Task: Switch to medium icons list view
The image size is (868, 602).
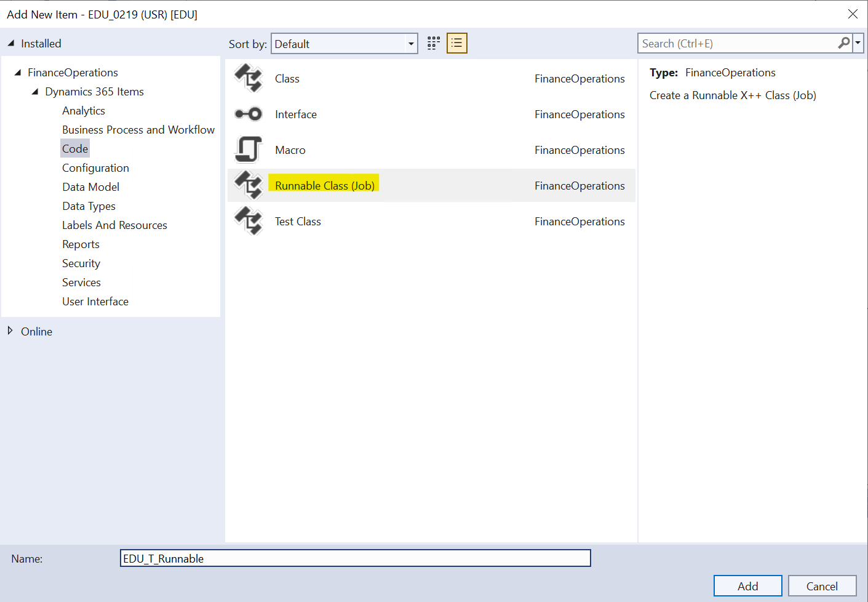Action: pos(457,43)
